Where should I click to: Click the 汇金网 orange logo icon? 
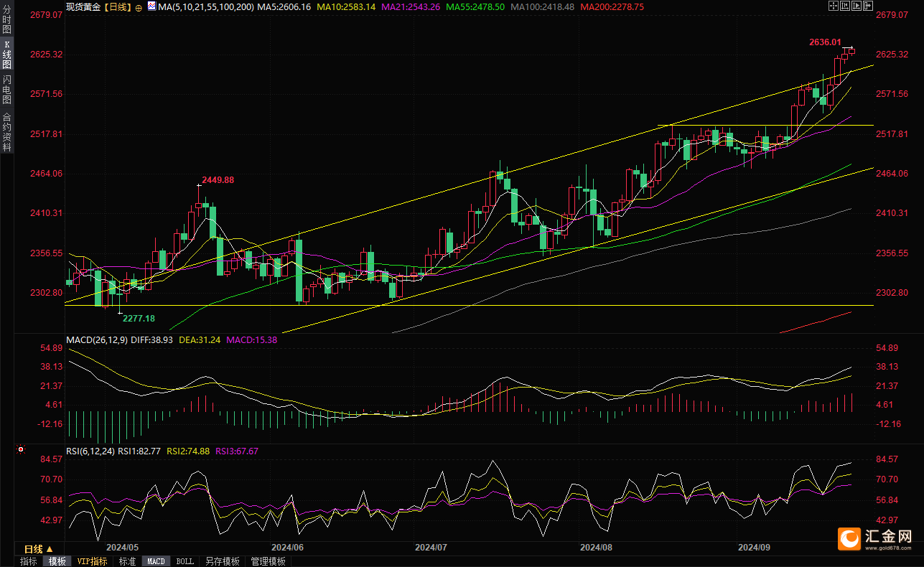(849, 538)
